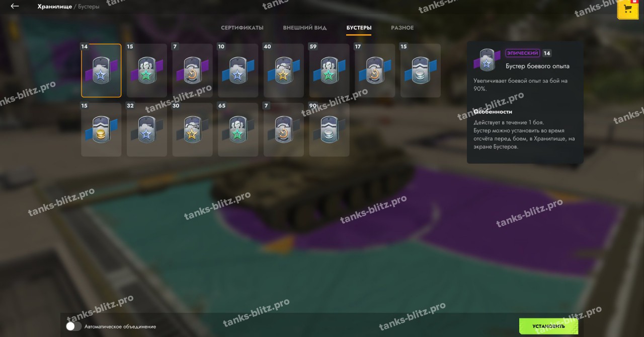Image resolution: width=644 pixels, height=337 pixels.
Task: Click the booster icon in details panel
Action: tap(487, 60)
